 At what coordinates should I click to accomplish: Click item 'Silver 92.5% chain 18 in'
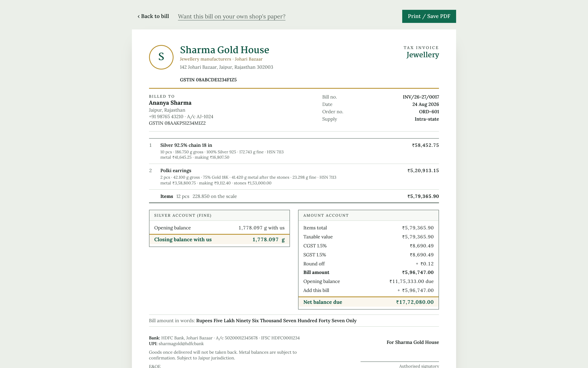tap(186, 145)
